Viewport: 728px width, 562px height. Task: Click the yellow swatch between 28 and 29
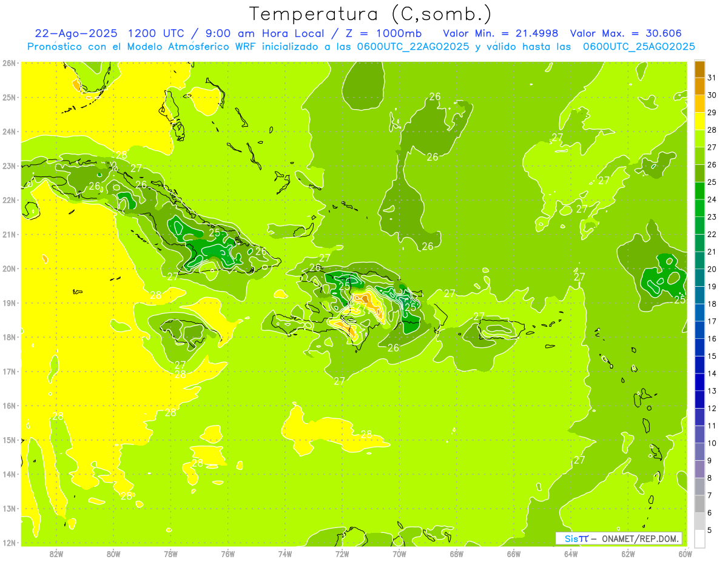click(699, 121)
